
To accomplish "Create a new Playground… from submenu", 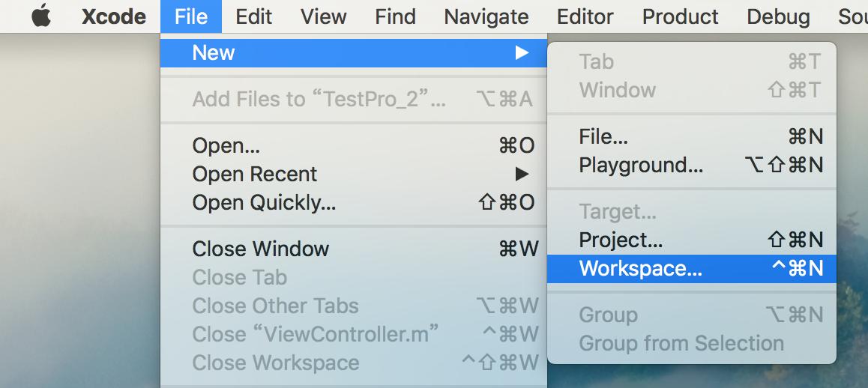I will (691, 165).
